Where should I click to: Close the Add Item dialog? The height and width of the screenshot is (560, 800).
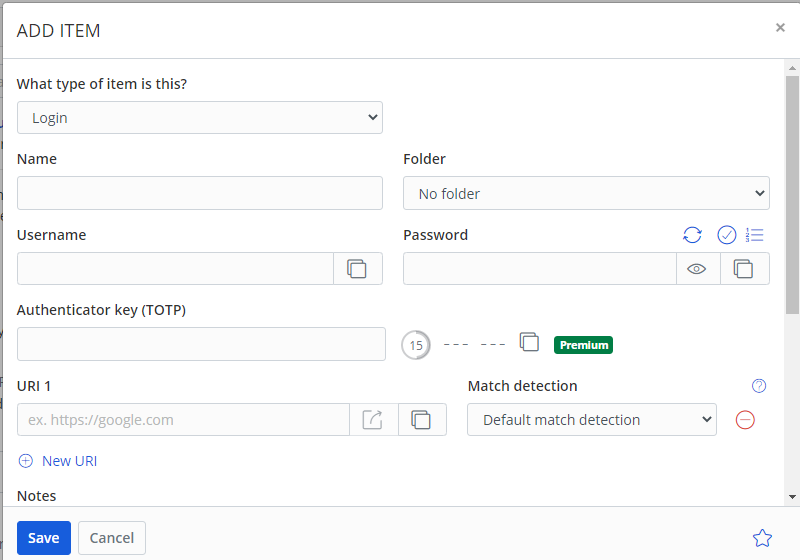780,28
